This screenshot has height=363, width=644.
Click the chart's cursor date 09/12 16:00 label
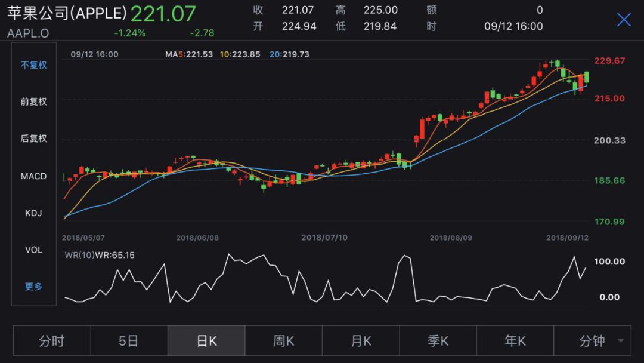[x=94, y=54]
